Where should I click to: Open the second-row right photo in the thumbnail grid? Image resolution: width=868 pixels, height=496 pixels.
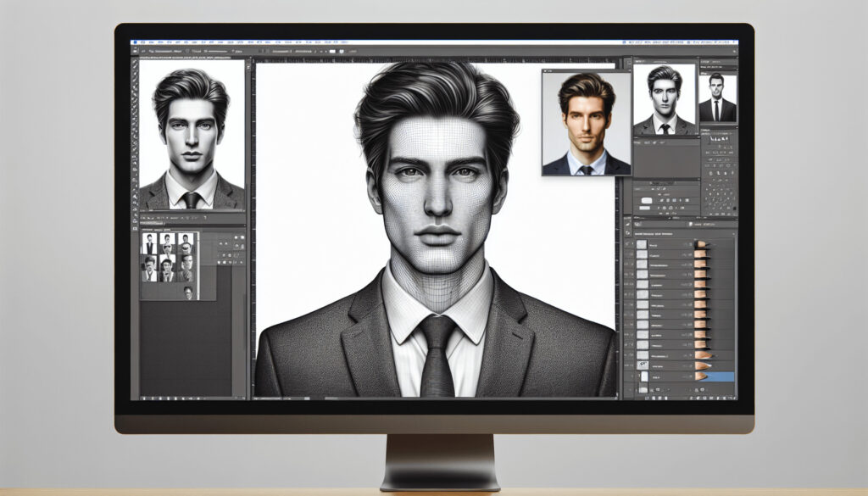186,268
